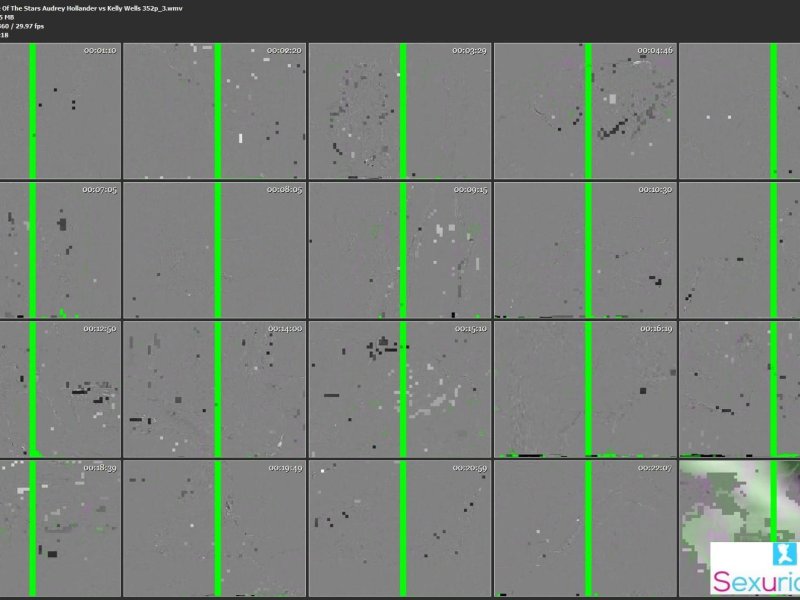Click the frame labeled 00:09:15
Screen dimensions: 800x600
pos(399,250)
